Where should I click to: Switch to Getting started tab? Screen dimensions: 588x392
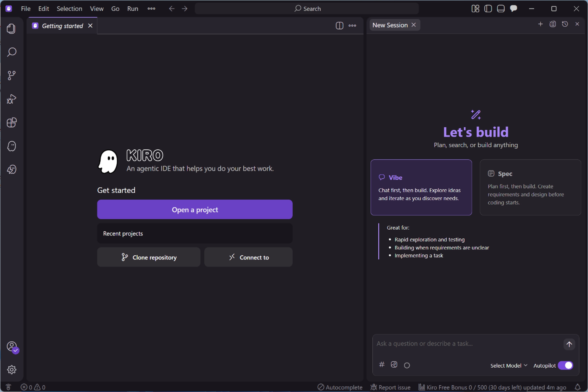(62, 26)
